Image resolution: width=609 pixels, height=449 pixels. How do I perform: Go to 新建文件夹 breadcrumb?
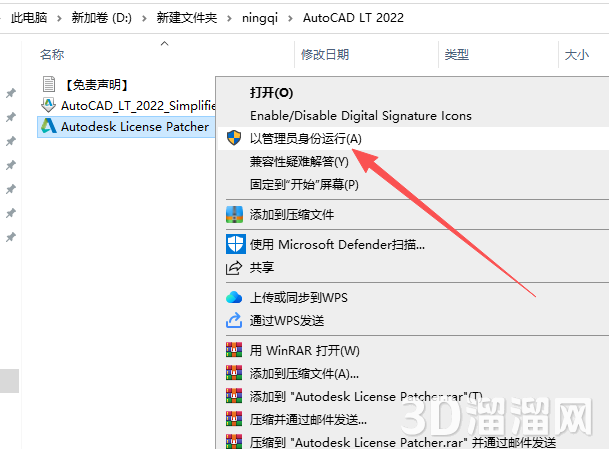(x=187, y=17)
